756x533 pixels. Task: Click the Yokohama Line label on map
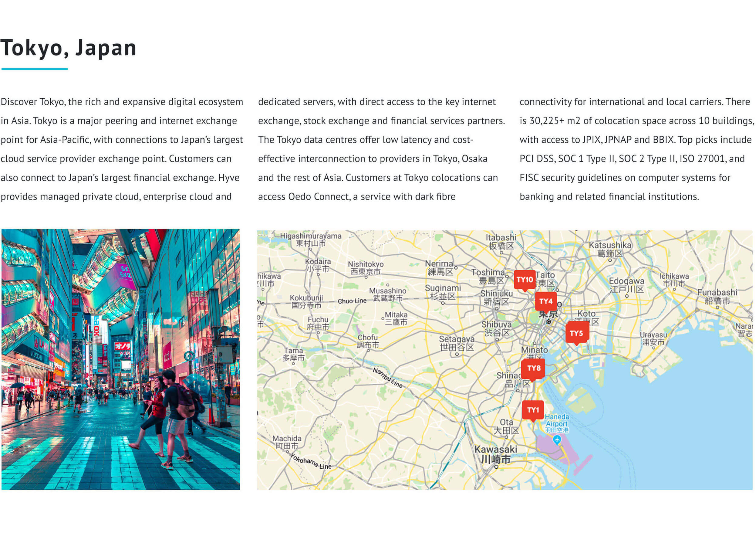point(311,461)
